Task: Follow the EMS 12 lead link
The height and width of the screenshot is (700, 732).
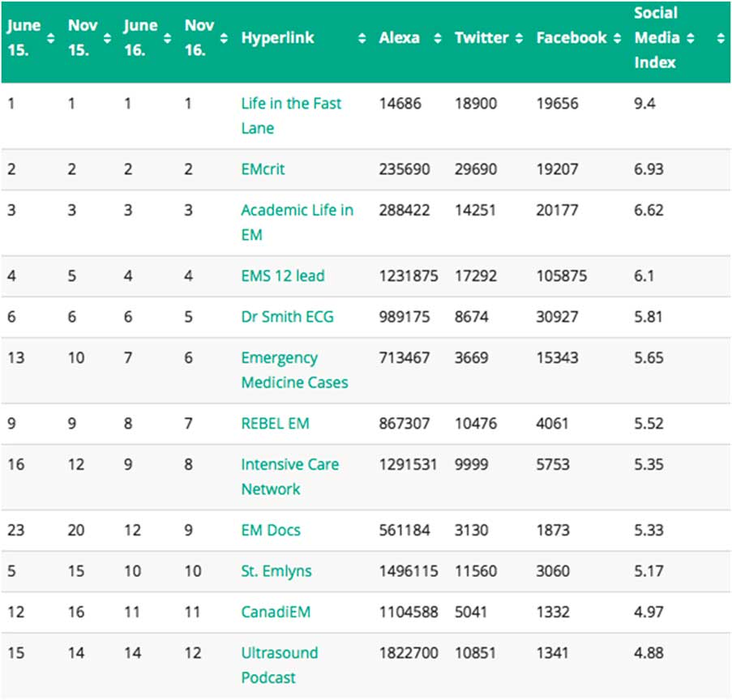Action: click(282, 275)
